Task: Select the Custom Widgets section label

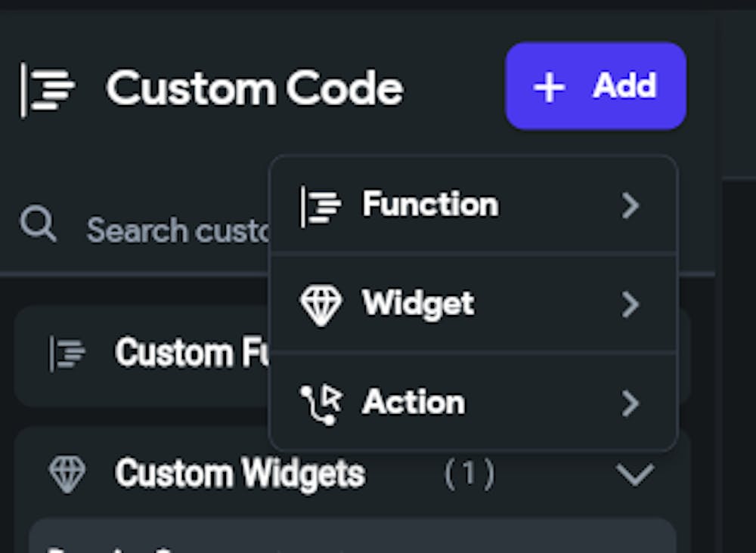Action: [x=240, y=474]
